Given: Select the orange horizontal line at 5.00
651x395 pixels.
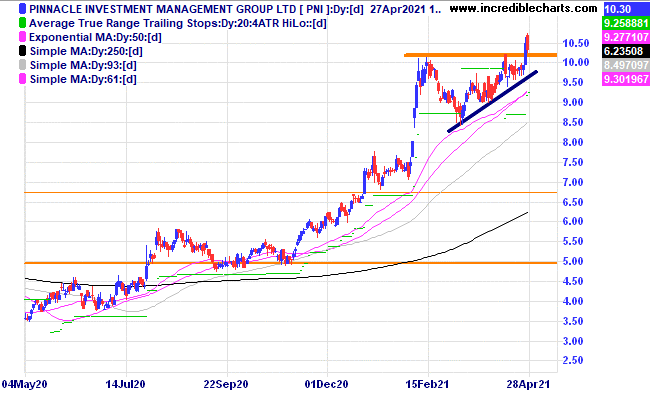Looking at the screenshot, I should (x=291, y=263).
